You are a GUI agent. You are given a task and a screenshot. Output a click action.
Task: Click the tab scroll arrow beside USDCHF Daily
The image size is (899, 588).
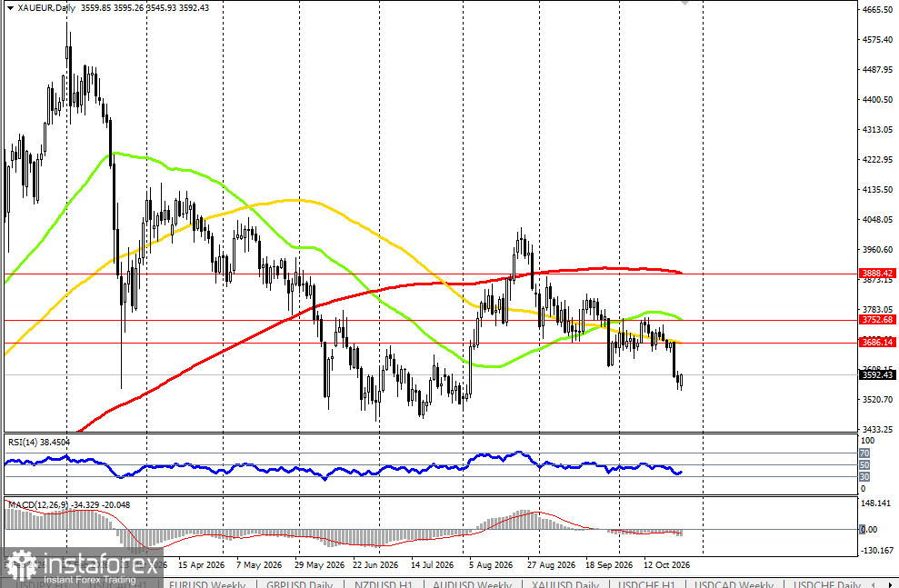[874, 584]
